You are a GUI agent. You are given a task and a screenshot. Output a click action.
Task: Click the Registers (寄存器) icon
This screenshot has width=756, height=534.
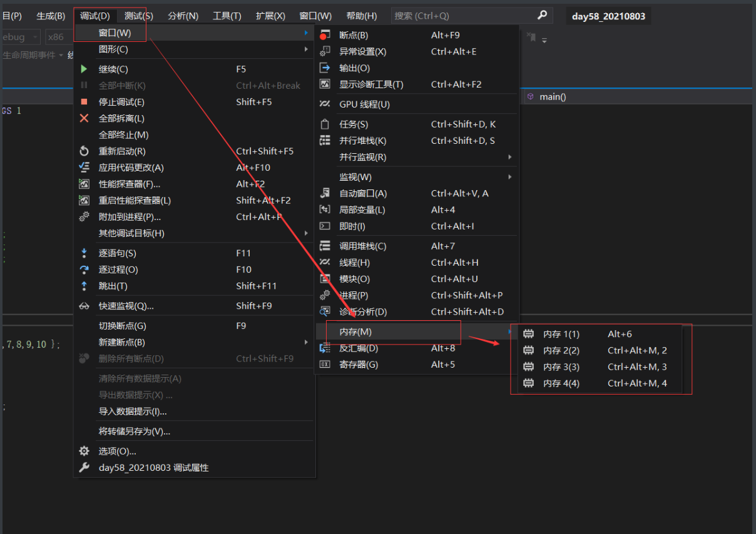pos(325,364)
